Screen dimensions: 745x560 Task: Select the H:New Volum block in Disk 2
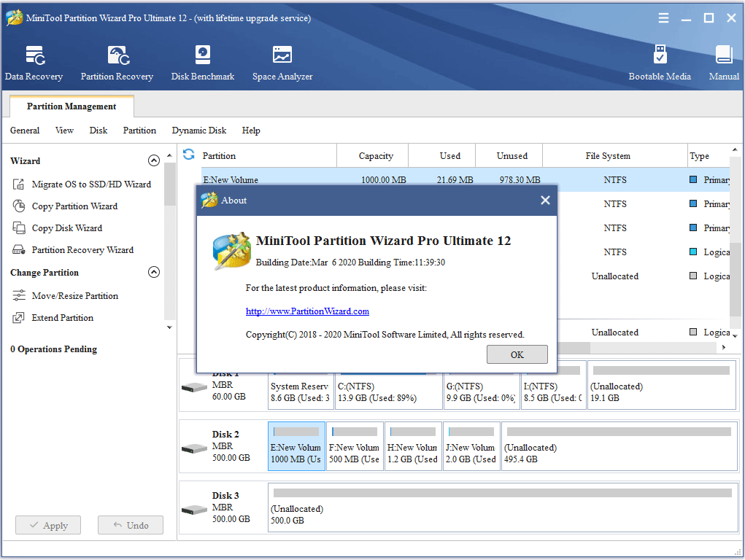tap(413, 446)
